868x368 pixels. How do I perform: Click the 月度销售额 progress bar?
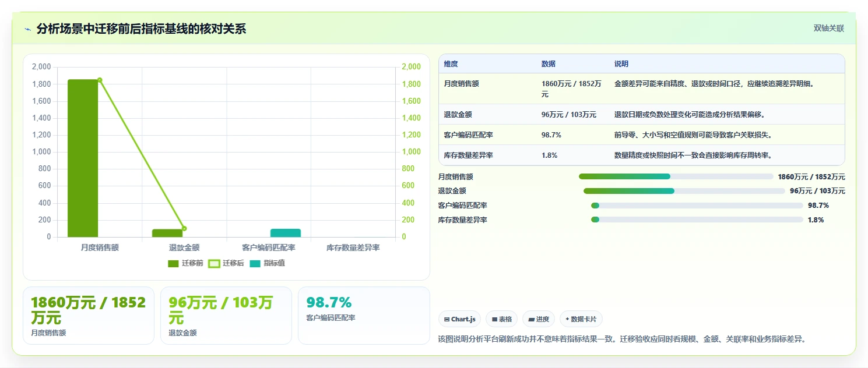click(676, 176)
